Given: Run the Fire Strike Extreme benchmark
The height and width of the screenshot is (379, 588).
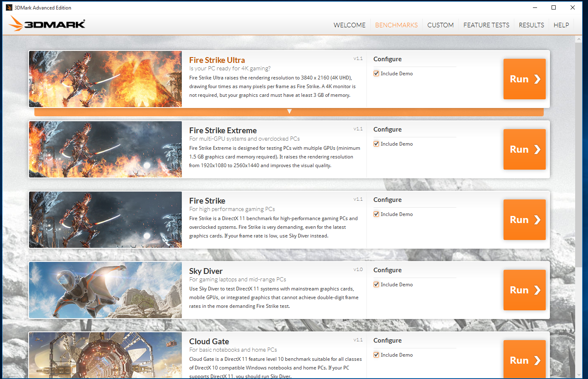Looking at the screenshot, I should point(525,149).
